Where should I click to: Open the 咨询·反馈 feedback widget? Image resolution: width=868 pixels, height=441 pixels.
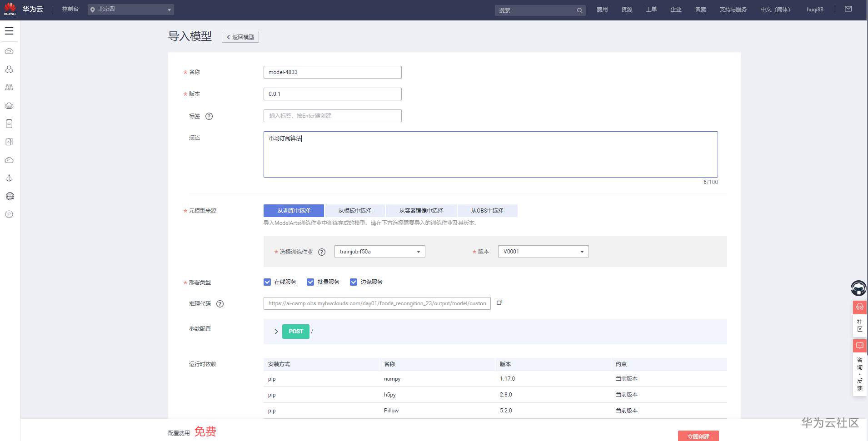(x=859, y=367)
